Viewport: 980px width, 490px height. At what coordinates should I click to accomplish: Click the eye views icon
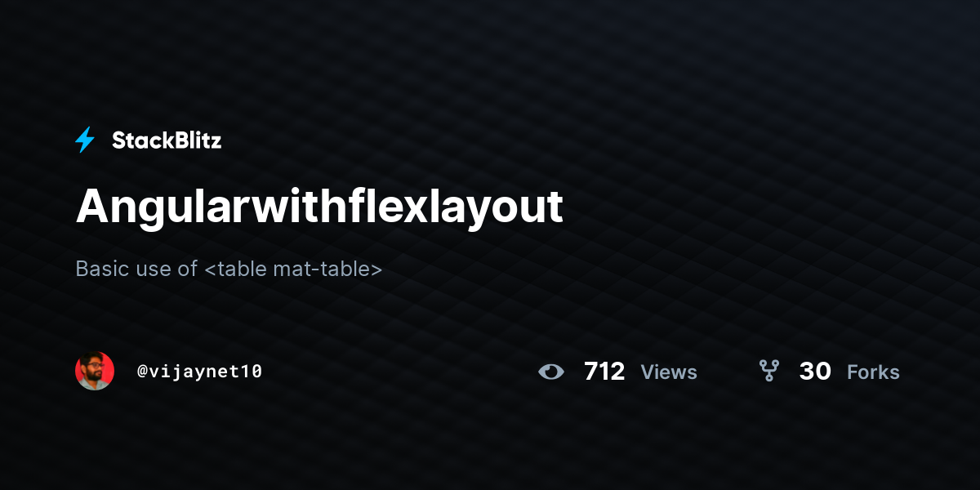click(x=551, y=372)
